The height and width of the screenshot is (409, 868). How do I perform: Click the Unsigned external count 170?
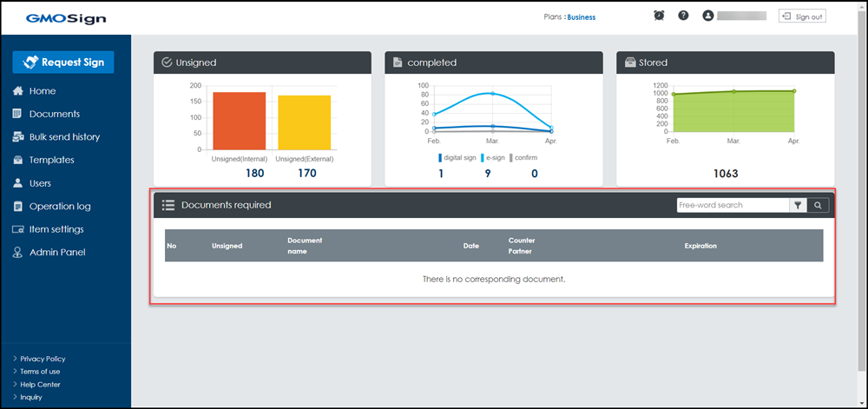pos(307,173)
